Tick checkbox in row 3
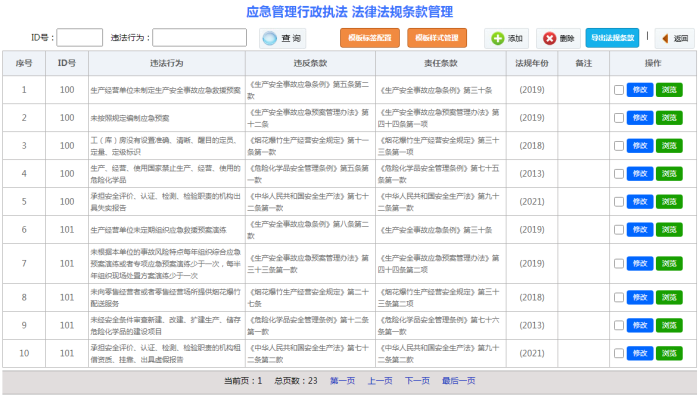The width and height of the screenshot is (700, 395). point(619,146)
